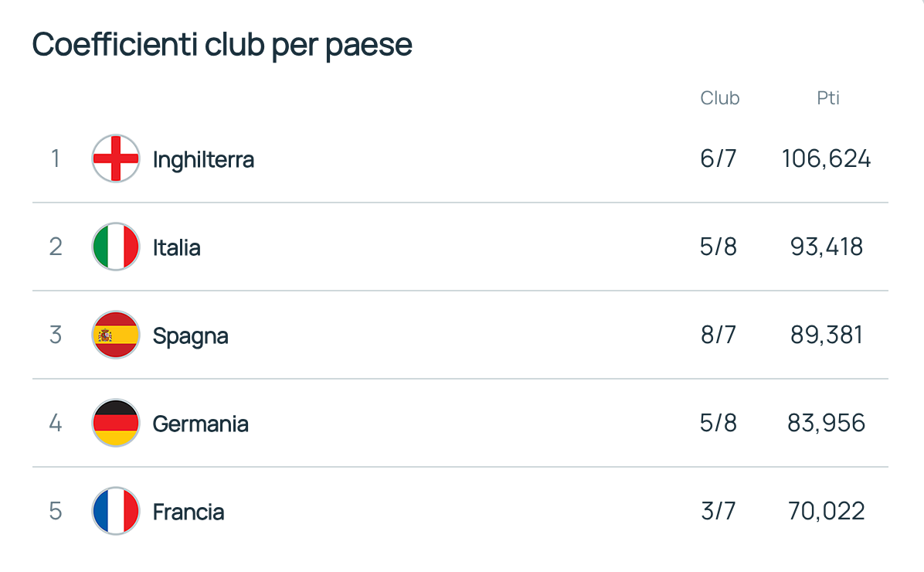Open the Italia country link

coord(176,247)
